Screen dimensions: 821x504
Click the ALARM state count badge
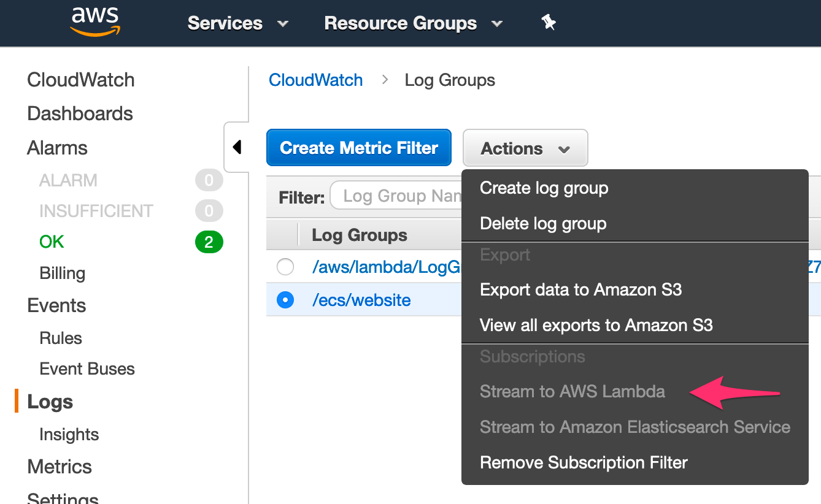point(209,180)
